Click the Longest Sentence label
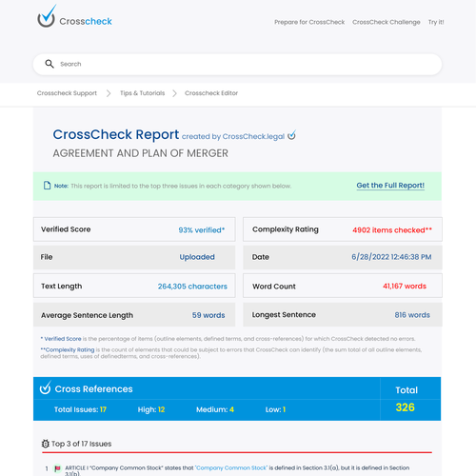The image size is (476, 476). click(x=284, y=315)
